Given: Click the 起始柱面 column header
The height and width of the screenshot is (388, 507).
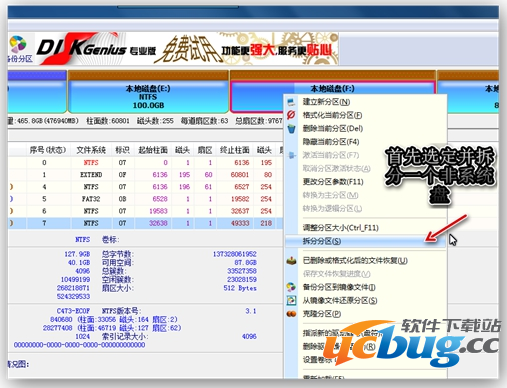Looking at the screenshot, I should click(x=153, y=150).
